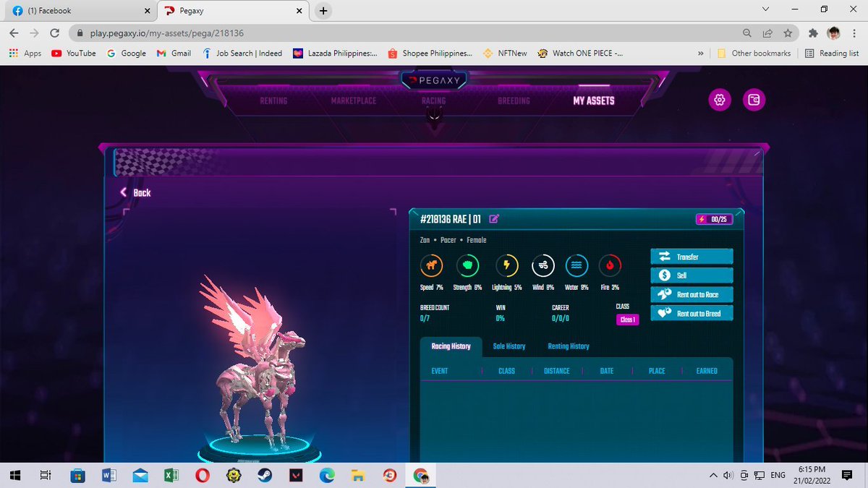Image resolution: width=868 pixels, height=488 pixels.
Task: Open the Windows Start menu
Action: 14,475
